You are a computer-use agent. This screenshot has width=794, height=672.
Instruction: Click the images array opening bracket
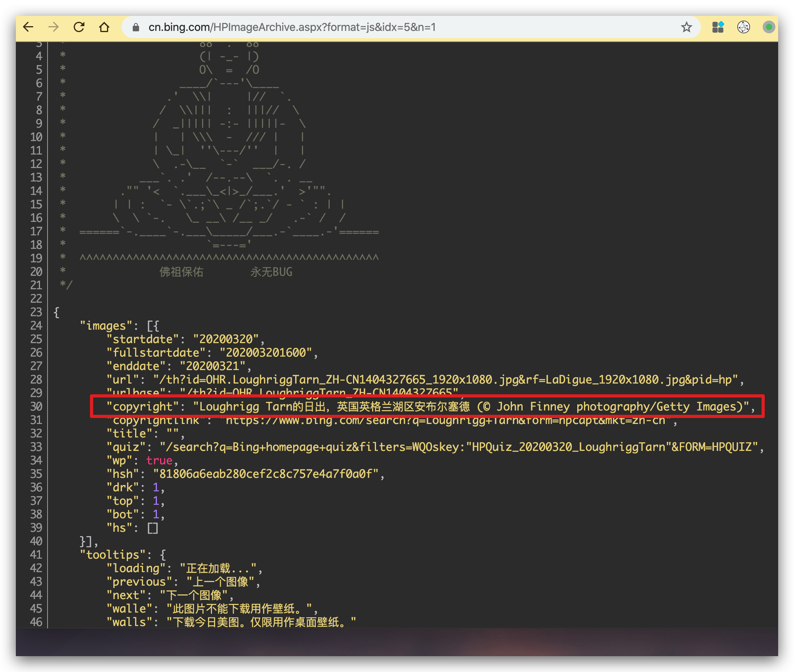[150, 326]
